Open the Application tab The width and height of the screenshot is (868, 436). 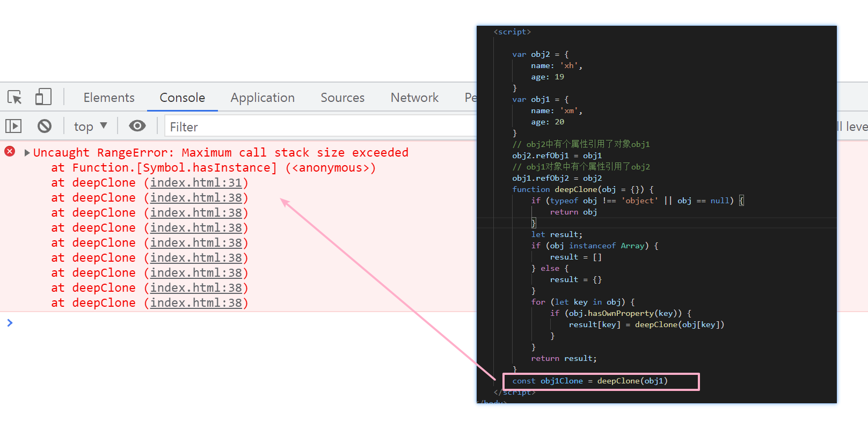click(262, 98)
